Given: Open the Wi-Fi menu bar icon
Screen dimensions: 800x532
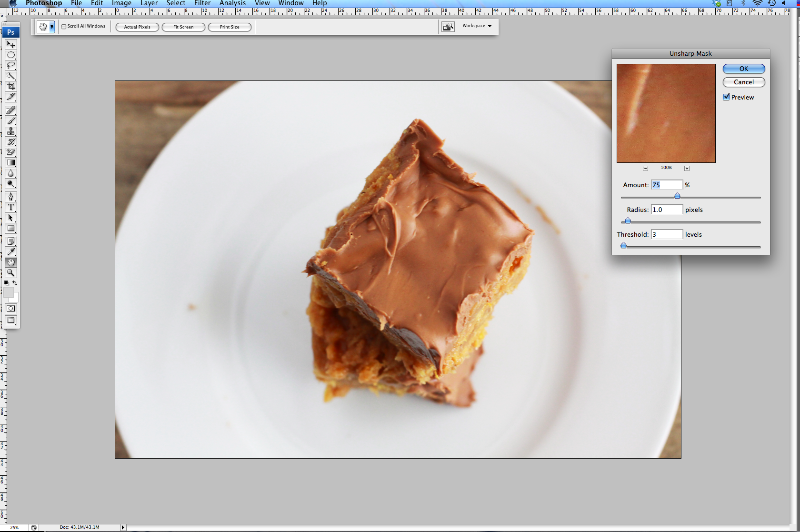Looking at the screenshot, I should pos(757,3).
